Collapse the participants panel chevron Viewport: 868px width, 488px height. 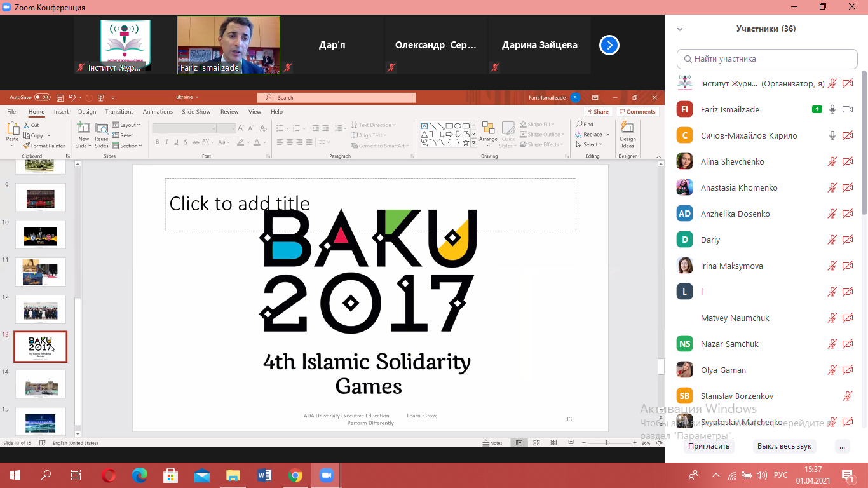(x=680, y=29)
